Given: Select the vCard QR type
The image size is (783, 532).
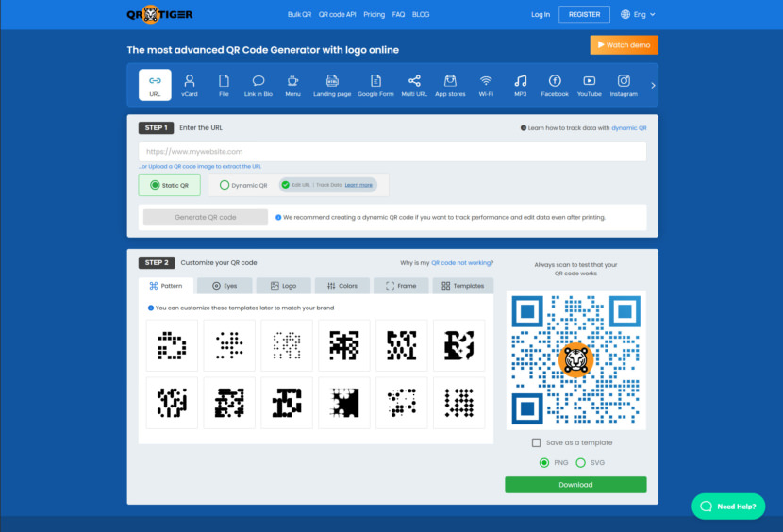Looking at the screenshot, I should 190,86.
